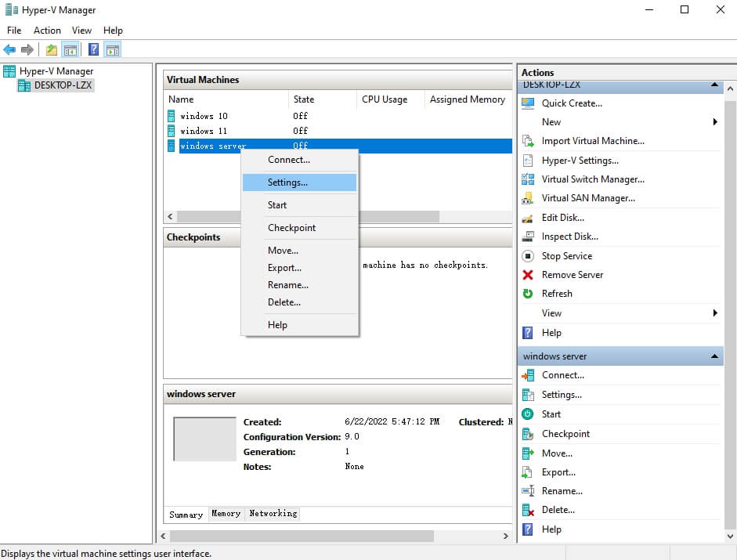
Task: Click the red Remove Server icon
Action: (528, 275)
